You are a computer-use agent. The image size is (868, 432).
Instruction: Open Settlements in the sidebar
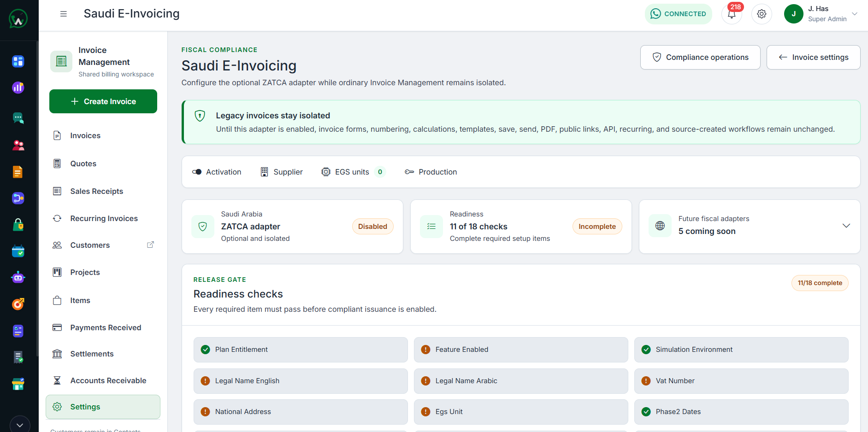103,354
